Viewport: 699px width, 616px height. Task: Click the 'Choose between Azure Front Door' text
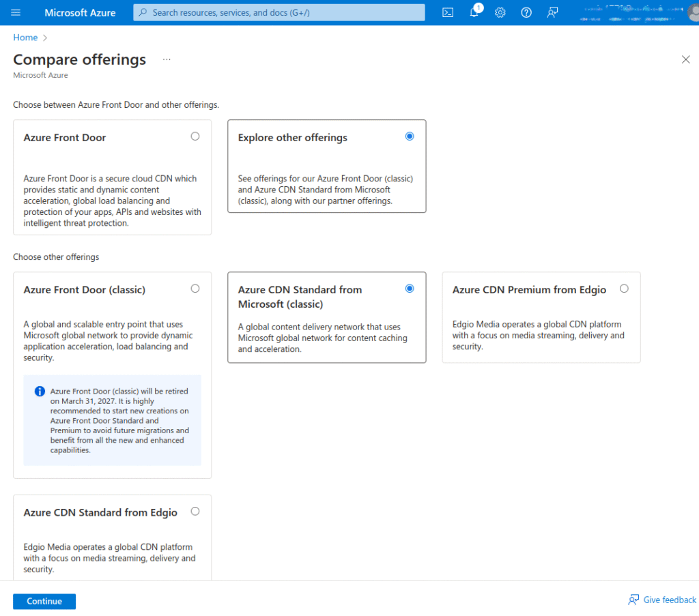(x=116, y=104)
